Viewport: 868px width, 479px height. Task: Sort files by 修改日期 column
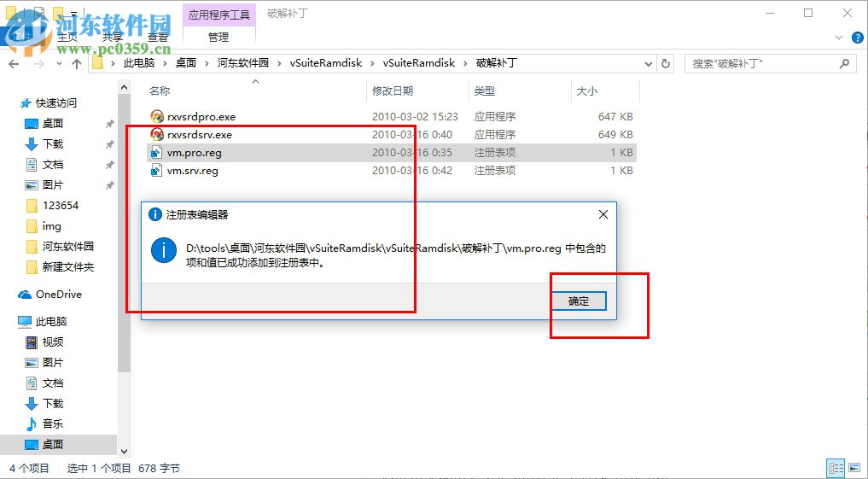click(x=393, y=91)
